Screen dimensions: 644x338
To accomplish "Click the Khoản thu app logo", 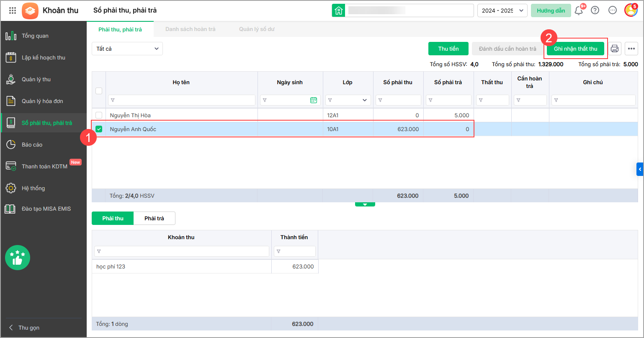I will 30,10.
